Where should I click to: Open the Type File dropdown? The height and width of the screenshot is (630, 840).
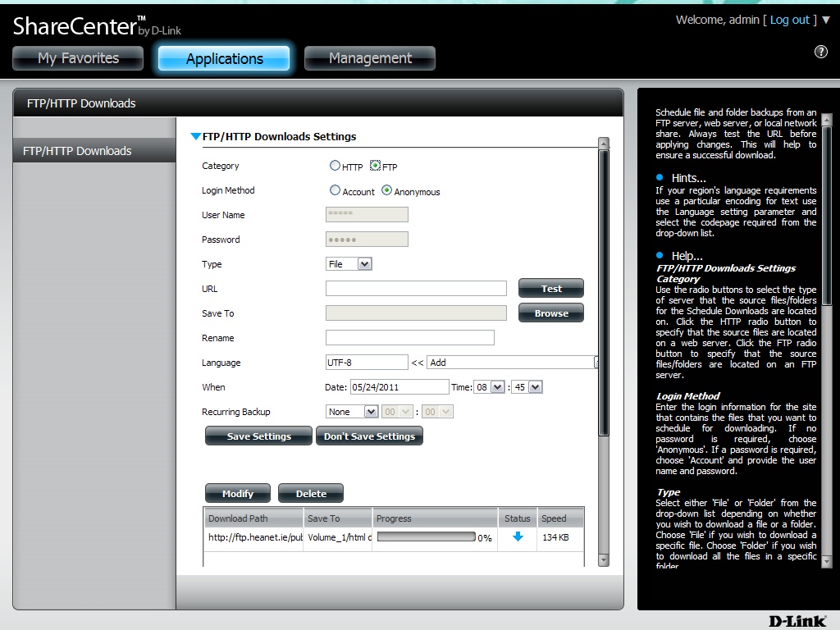349,263
